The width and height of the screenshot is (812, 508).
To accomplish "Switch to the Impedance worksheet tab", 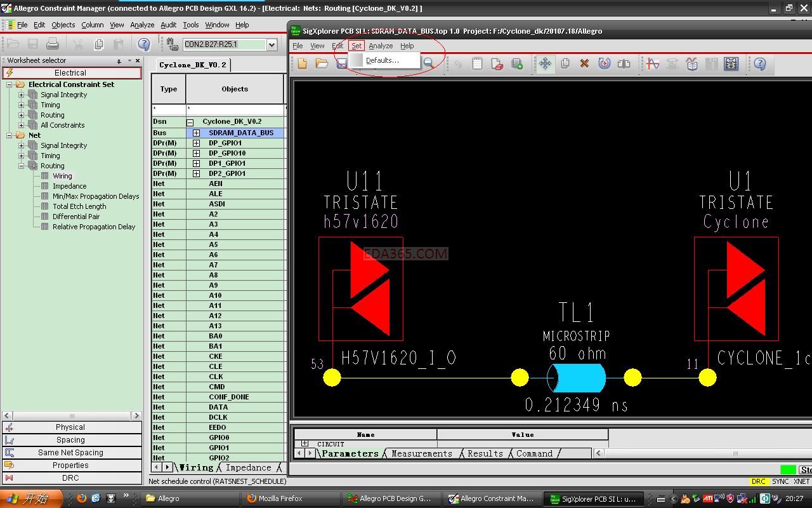I will (x=249, y=467).
